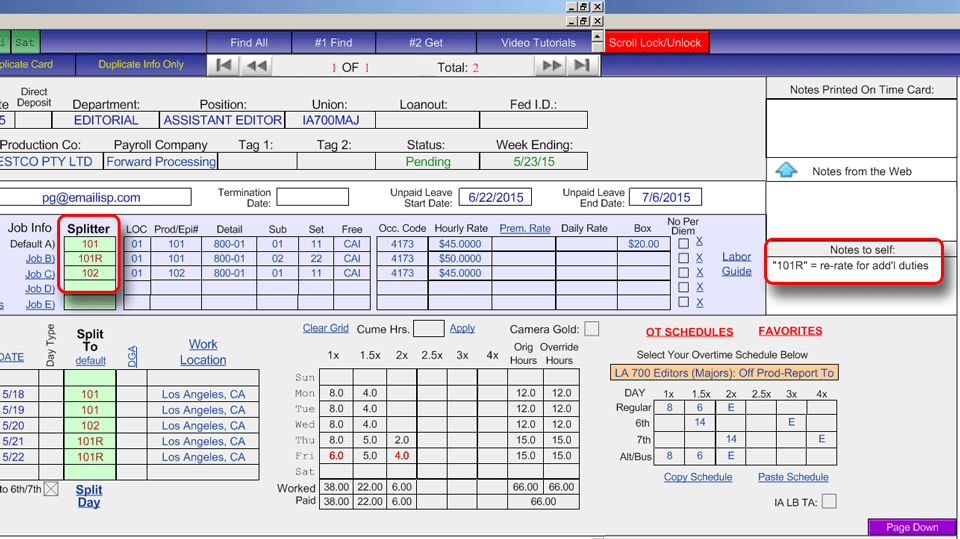The height and width of the screenshot is (539, 960).
Task: Go to next record double arrow
Action: (x=552, y=66)
